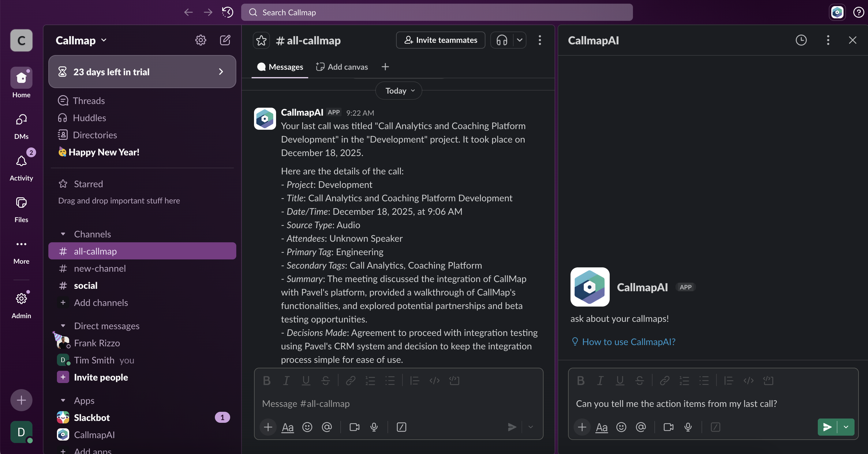The image size is (868, 454).
Task: Open huddle options dropdown arrow
Action: [520, 40]
